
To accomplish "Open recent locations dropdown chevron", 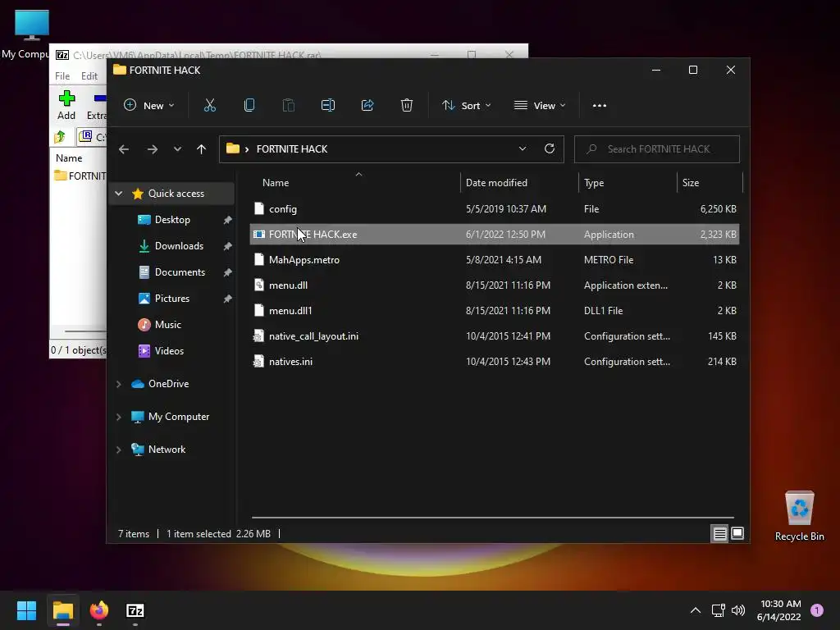I will click(x=177, y=149).
